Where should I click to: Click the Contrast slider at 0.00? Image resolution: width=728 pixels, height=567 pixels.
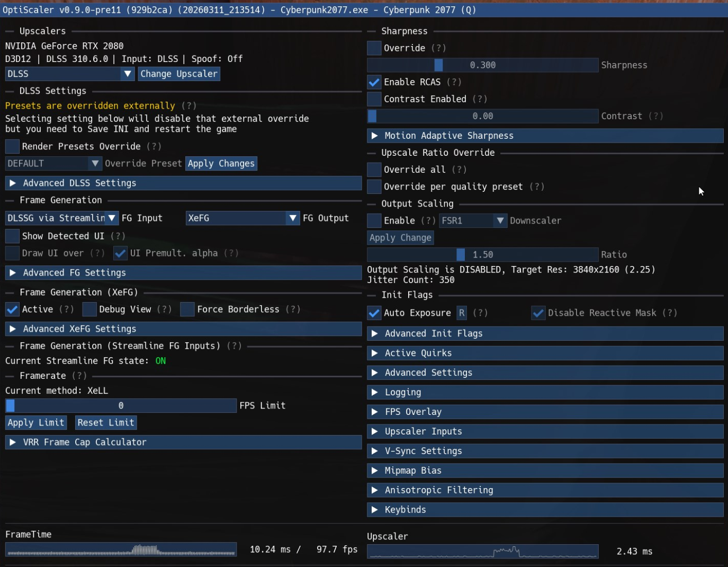pyautogui.click(x=483, y=116)
